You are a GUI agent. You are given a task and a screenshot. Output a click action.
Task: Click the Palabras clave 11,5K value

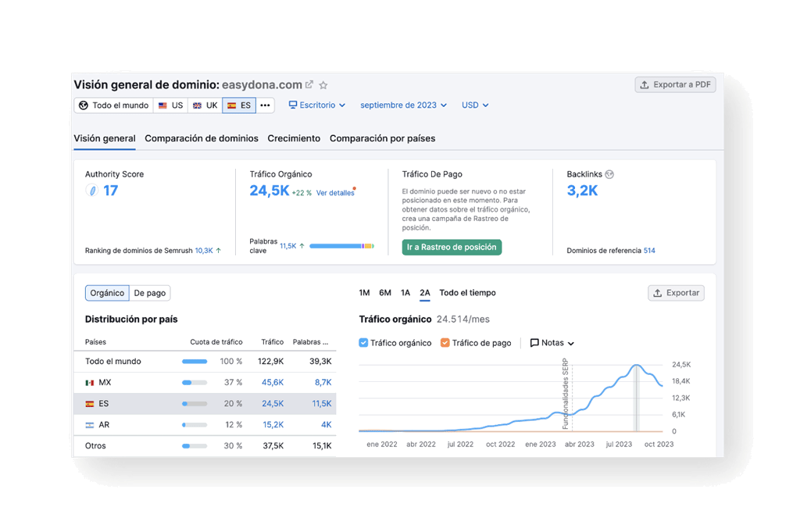tap(287, 246)
